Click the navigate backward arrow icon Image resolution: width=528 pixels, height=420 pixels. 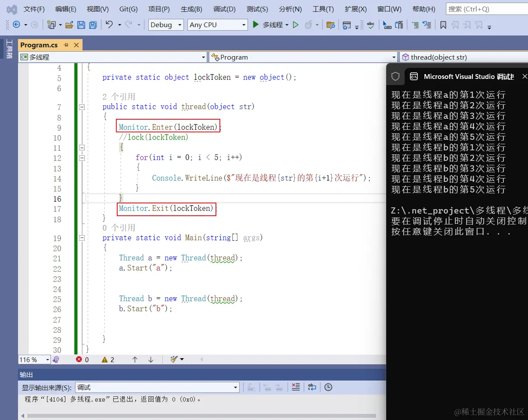[x=17, y=25]
